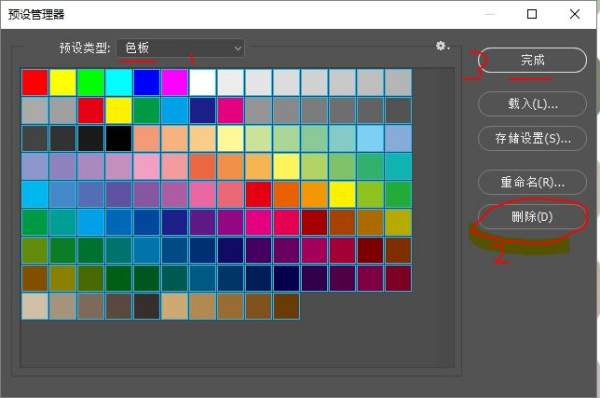Maximize the 预设管理器 window
600x398 pixels.
coord(532,14)
